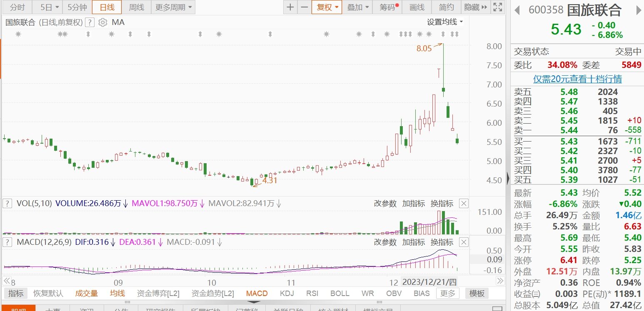This screenshot has width=644, height=311.
Task: Close the MACD indicator panel
Action: point(464,242)
